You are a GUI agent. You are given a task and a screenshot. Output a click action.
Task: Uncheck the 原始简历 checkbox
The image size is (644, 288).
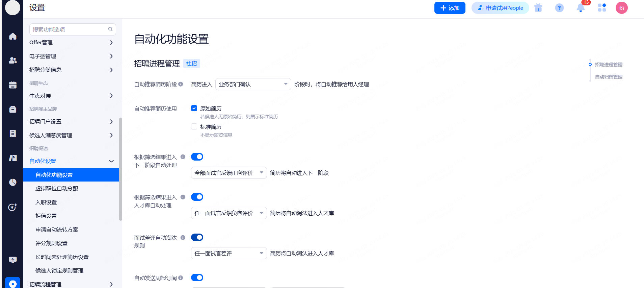coord(194,109)
